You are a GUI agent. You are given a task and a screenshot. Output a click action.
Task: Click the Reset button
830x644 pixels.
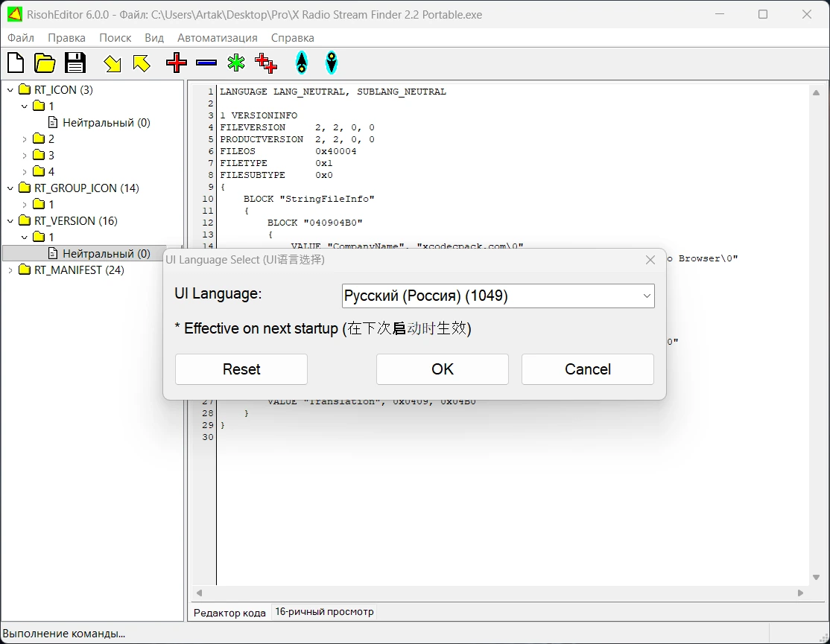(x=241, y=369)
